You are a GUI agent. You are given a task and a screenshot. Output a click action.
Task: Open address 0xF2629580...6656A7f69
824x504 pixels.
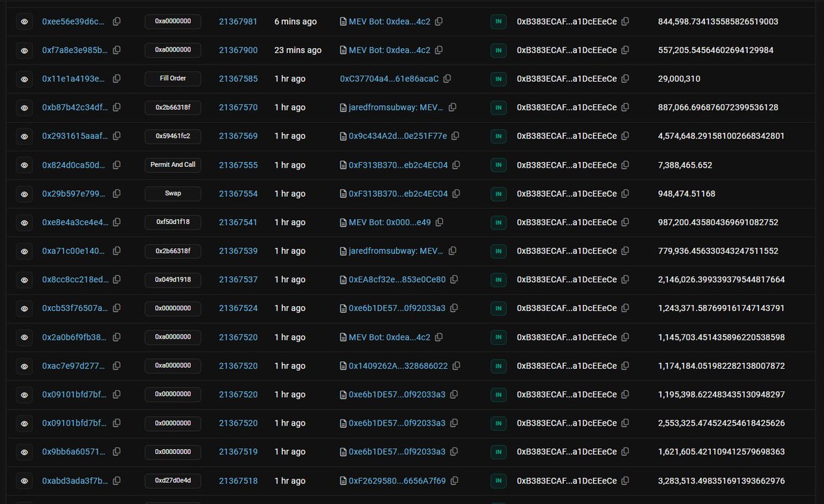tap(397, 481)
